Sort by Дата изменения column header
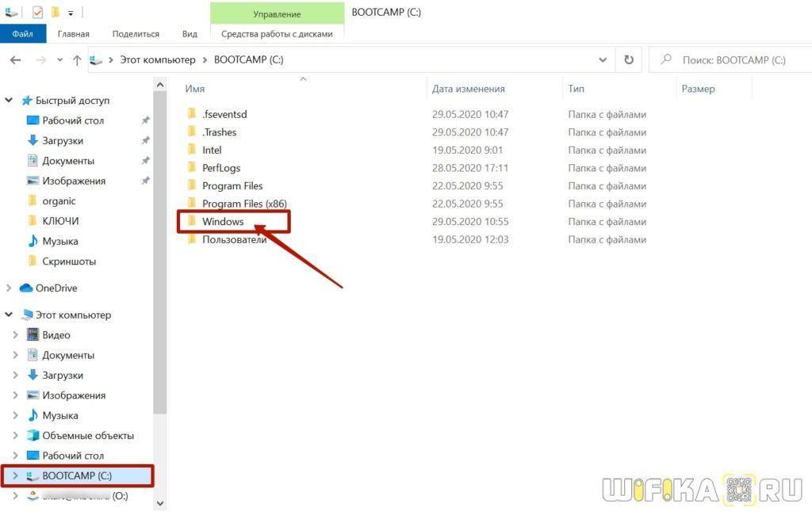This screenshot has height=515, width=812. (x=468, y=89)
